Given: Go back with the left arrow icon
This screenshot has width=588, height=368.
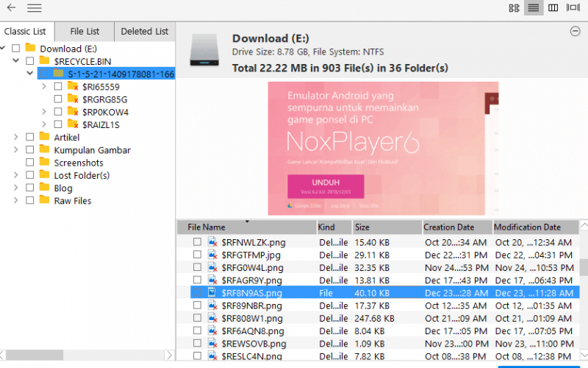Looking at the screenshot, I should tap(11, 7).
